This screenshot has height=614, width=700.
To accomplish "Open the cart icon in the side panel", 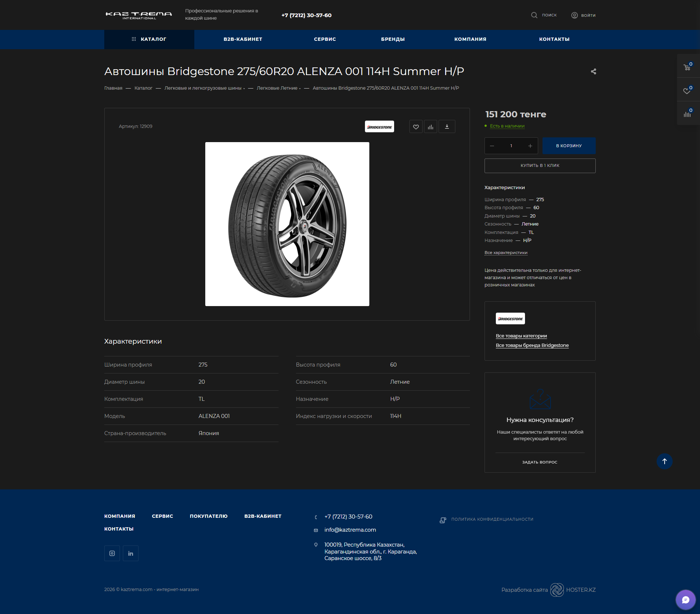I will (x=688, y=66).
